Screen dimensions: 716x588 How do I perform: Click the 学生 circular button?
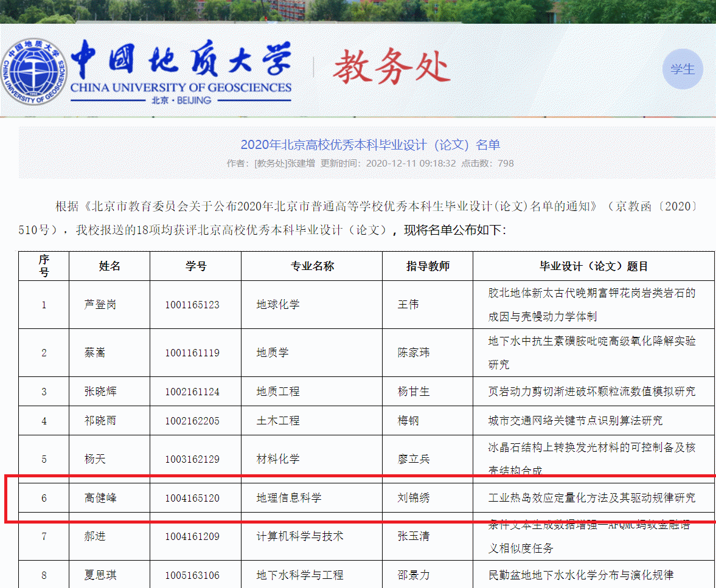point(683,69)
